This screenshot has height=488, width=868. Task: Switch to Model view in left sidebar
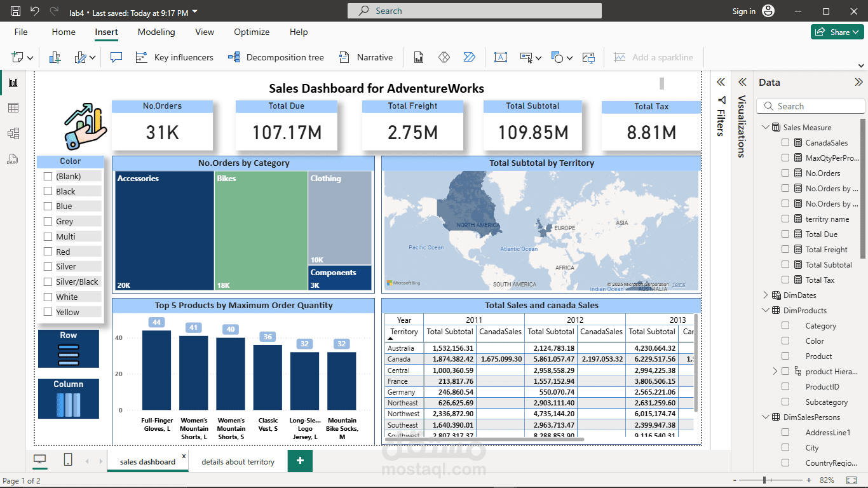13,133
